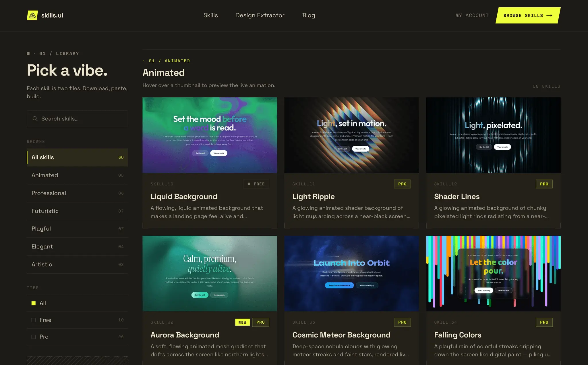Click the SKILL_10 label
The height and width of the screenshot is (365, 588).
tap(162, 184)
